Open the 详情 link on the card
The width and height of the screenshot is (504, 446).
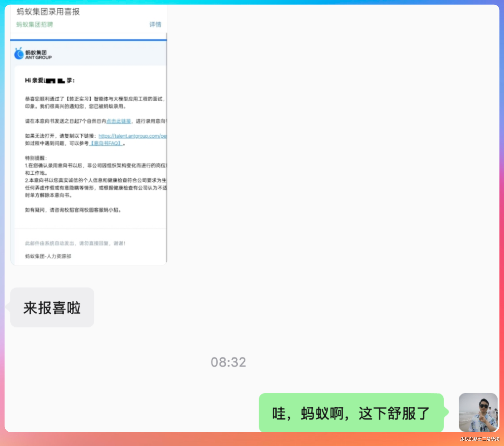pyautogui.click(x=155, y=24)
